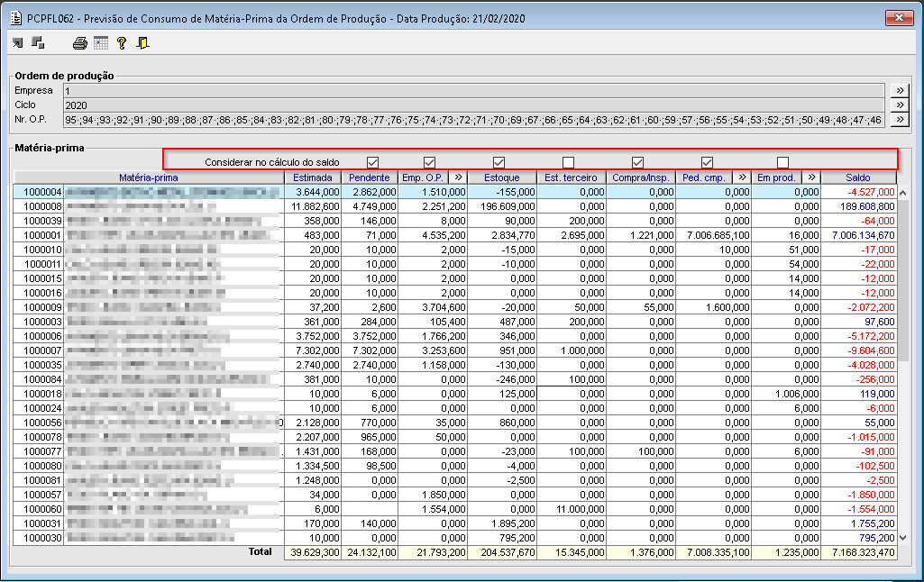Click the Estoque column header
The image size is (924, 582).
click(502, 177)
